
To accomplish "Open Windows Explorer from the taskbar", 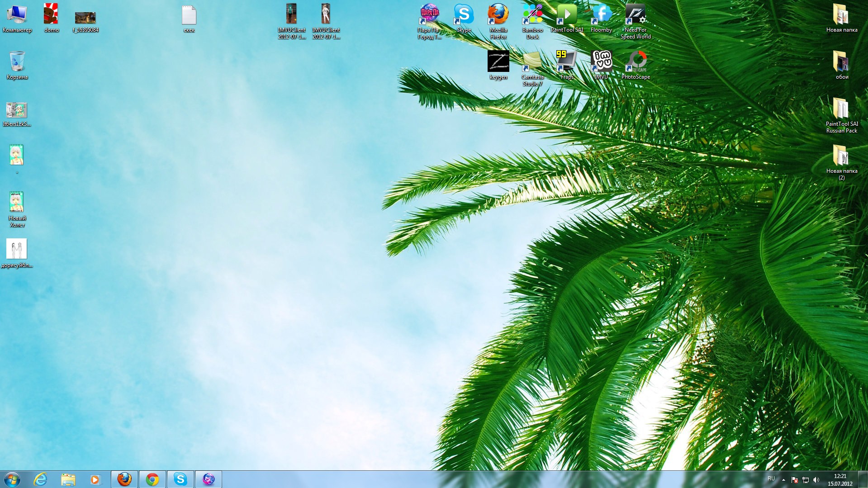I will [68, 479].
